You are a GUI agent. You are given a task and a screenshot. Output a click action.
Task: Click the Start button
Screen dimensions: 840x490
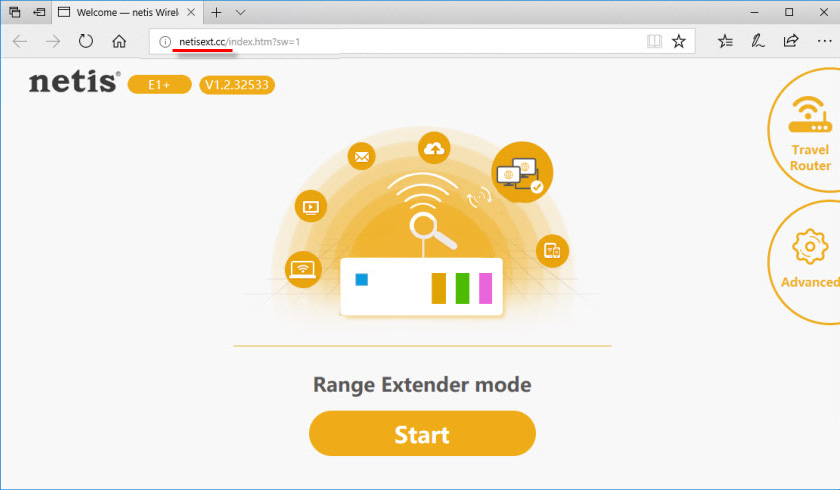422,434
